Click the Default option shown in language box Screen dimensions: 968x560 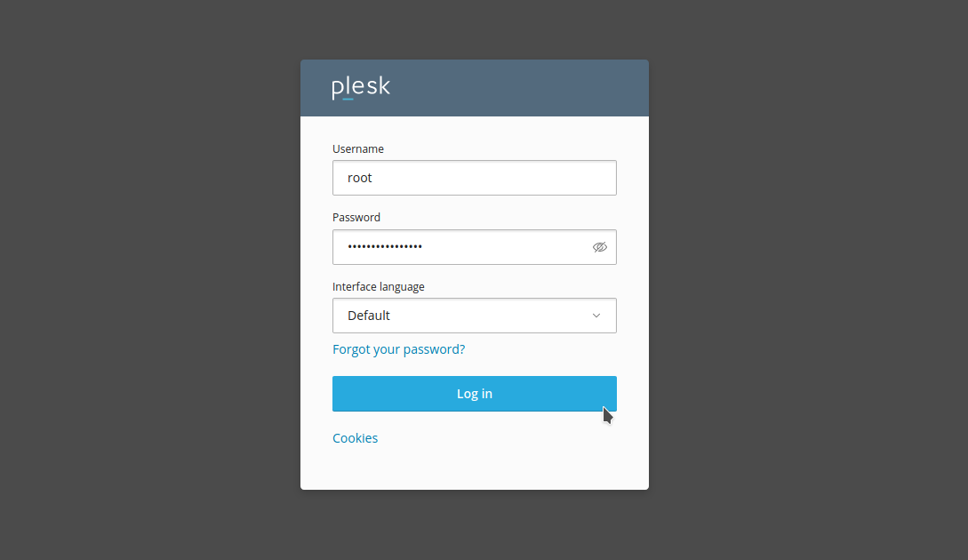tap(369, 316)
